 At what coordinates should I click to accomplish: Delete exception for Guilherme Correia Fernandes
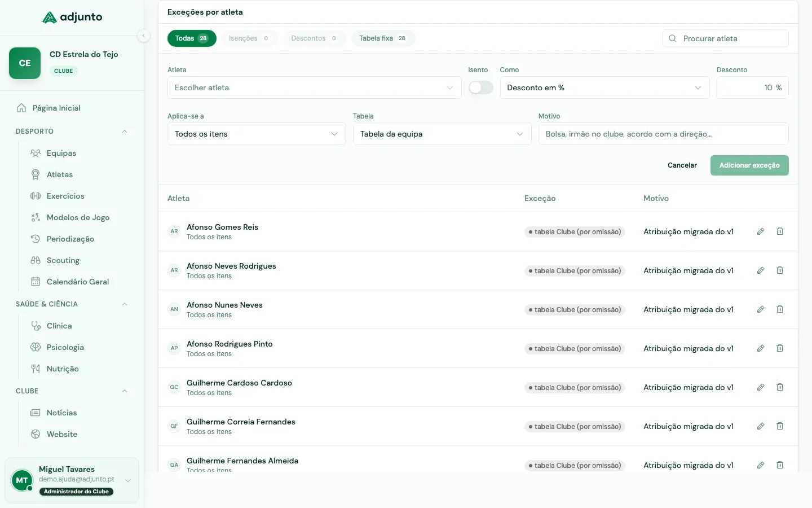[780, 426]
